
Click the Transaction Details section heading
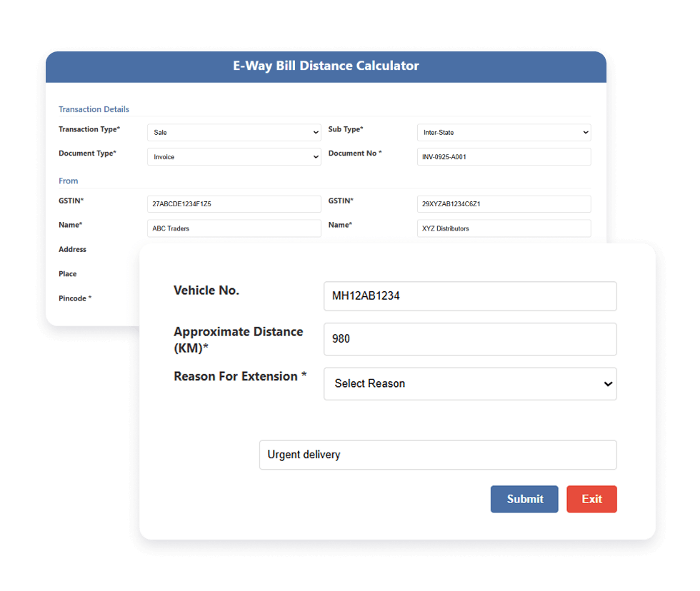point(94,109)
